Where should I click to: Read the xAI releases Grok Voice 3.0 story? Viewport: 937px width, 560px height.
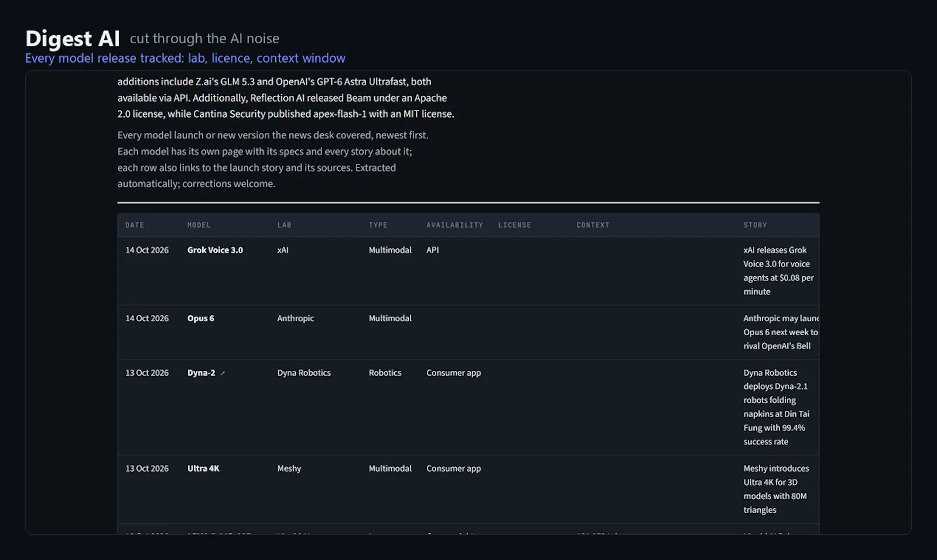pos(778,270)
